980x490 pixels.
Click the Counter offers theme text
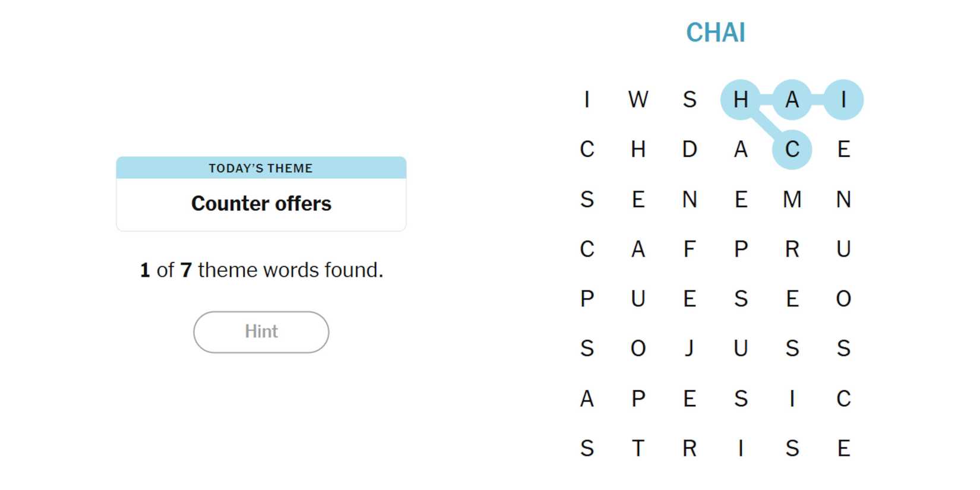[261, 204]
